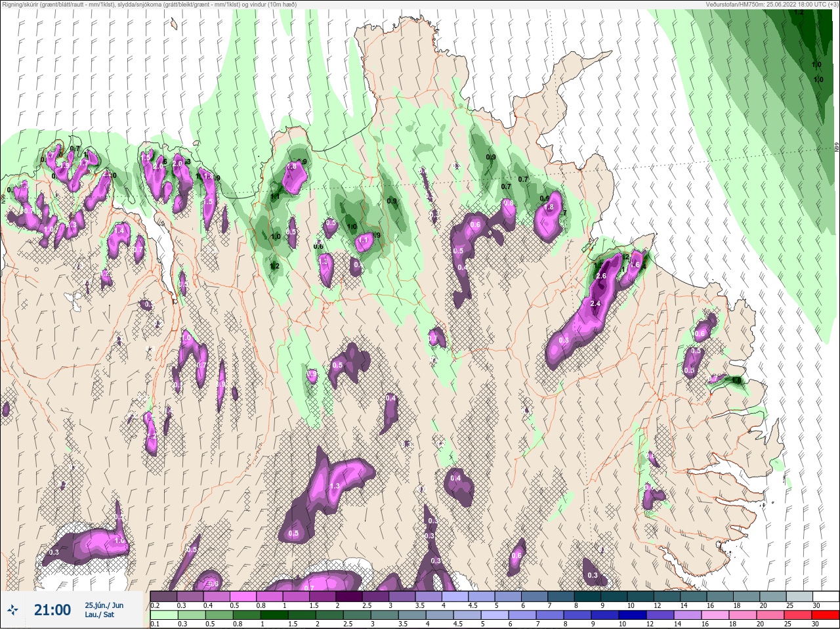Click the 2.6 precipitation value on the map
The image size is (840, 629).
click(x=601, y=276)
